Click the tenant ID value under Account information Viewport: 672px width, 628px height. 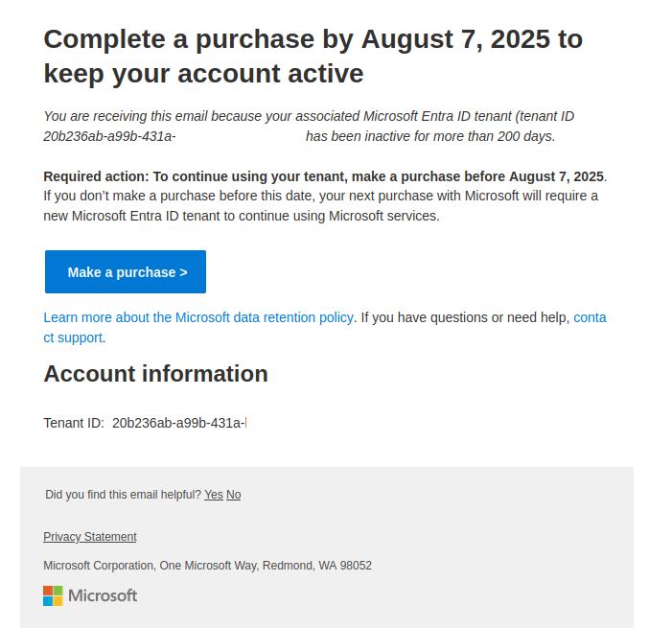coord(177,423)
